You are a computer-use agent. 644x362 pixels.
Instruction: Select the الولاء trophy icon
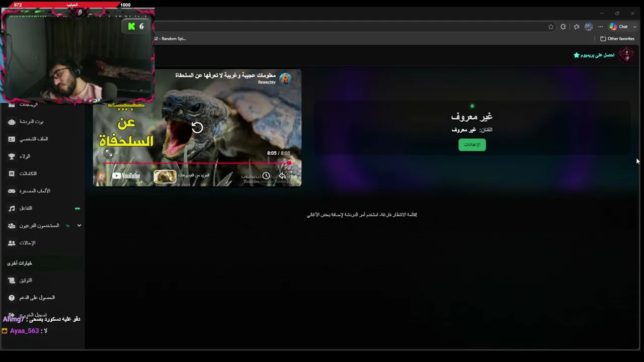pyautogui.click(x=12, y=156)
